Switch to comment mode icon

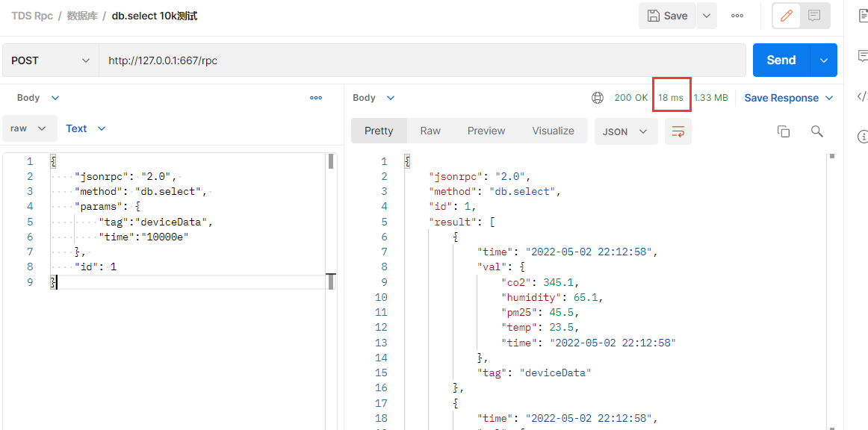813,16
